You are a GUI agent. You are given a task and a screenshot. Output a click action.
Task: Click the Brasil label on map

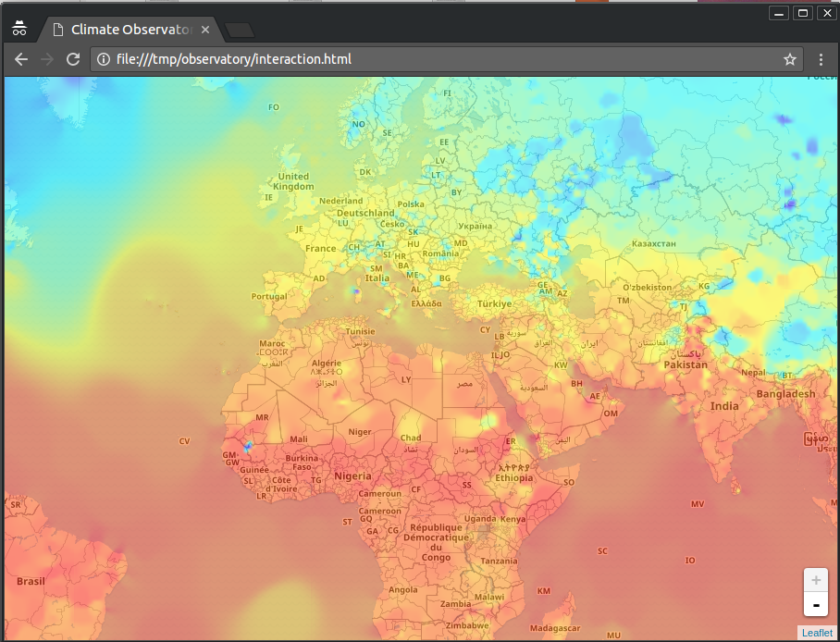(x=31, y=581)
